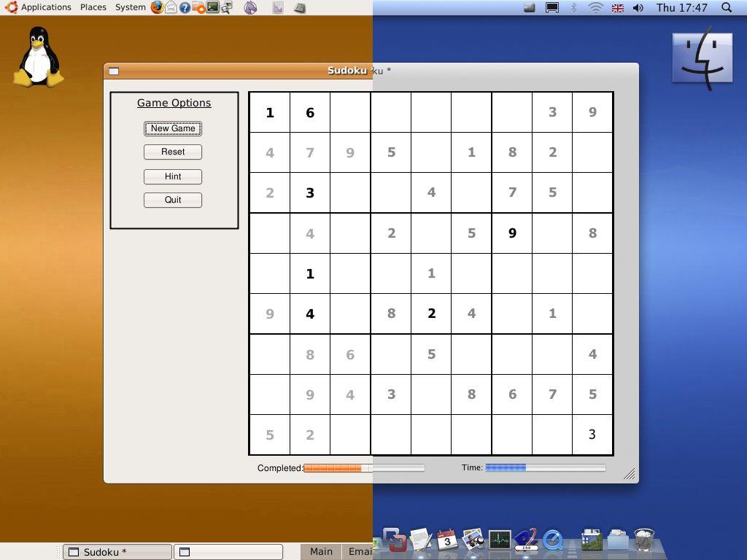Open the British flag input menu
This screenshot has height=560, width=747.
pyautogui.click(x=618, y=8)
